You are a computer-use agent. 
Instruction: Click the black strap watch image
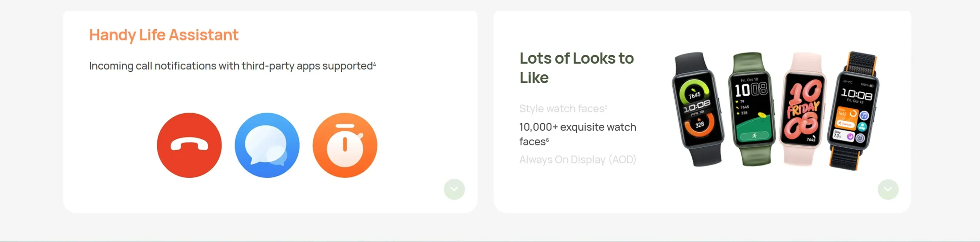698,109
